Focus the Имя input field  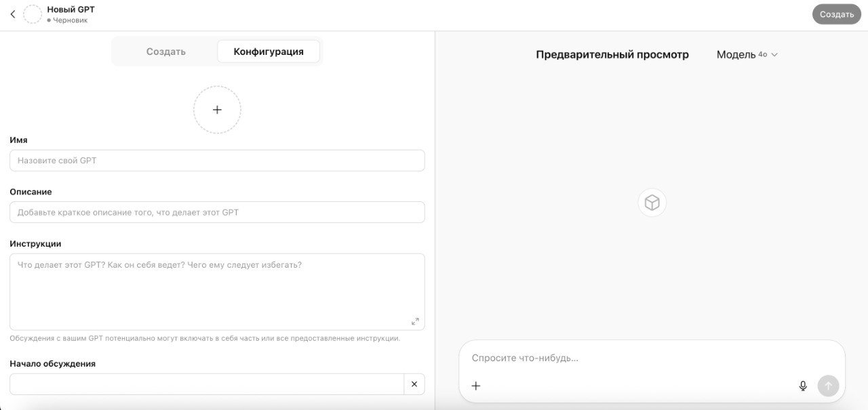tap(217, 161)
